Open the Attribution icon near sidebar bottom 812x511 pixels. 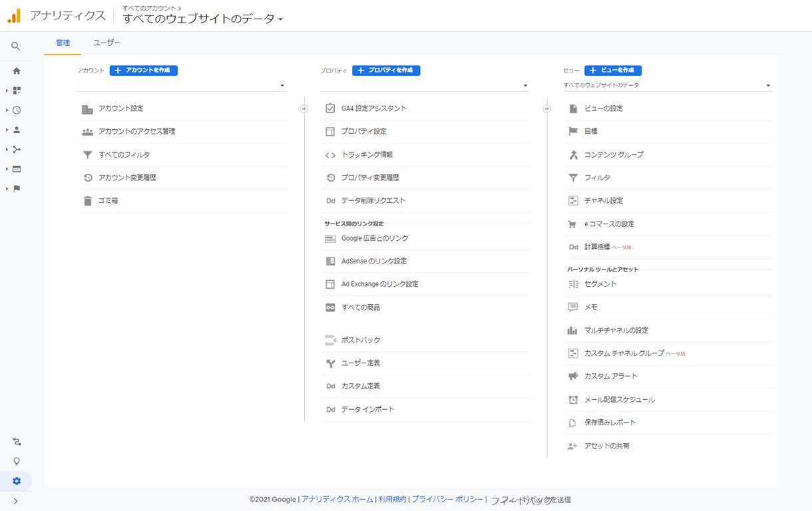coord(17,442)
